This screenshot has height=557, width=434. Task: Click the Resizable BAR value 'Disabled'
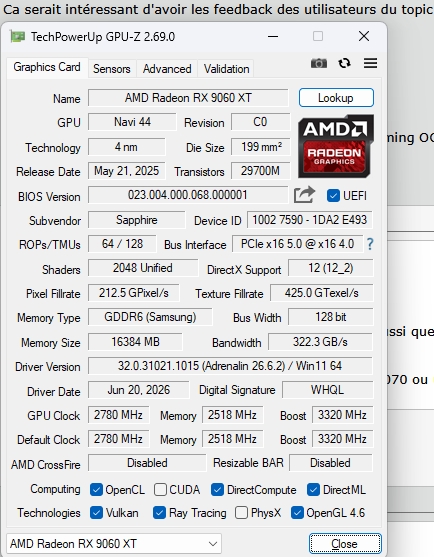pyautogui.click(x=331, y=463)
